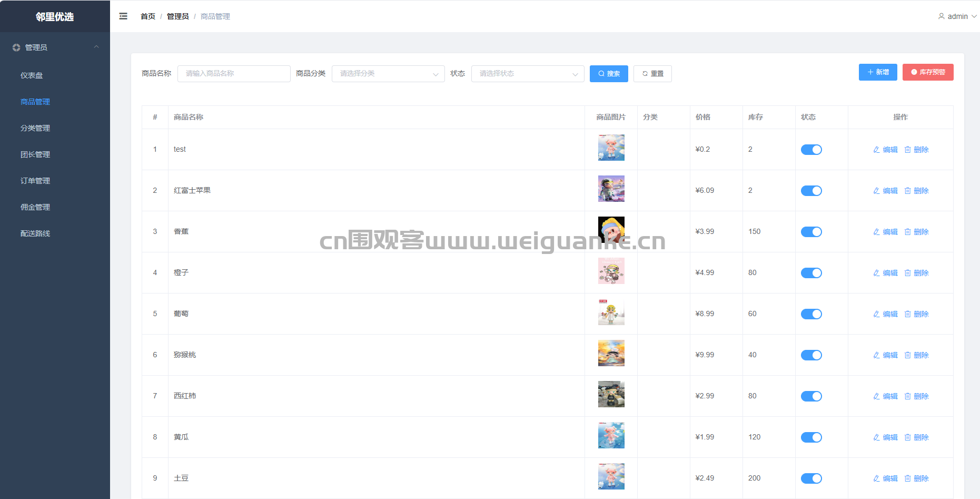Click the 商品名称 search input field
The height and width of the screenshot is (499, 980).
click(x=234, y=74)
